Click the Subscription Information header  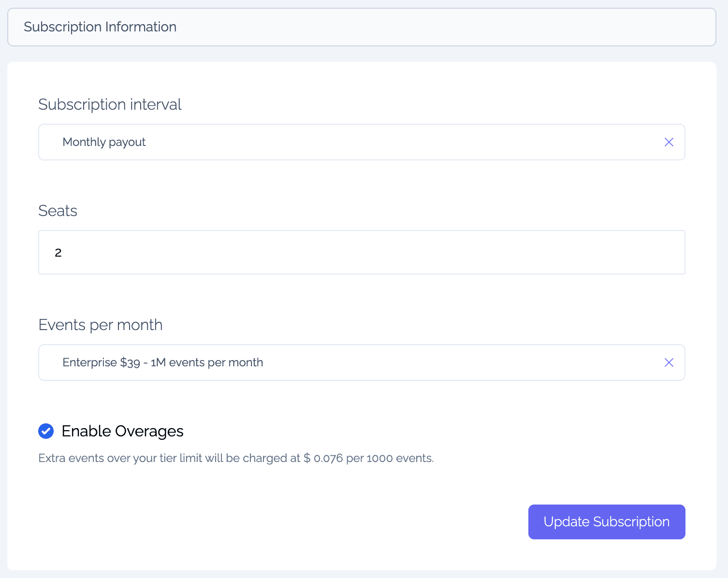(100, 27)
